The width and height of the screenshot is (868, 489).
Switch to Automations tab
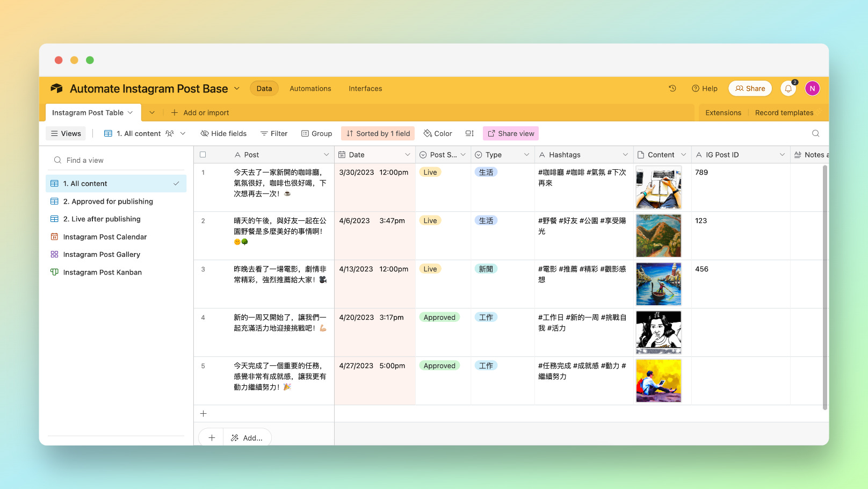(310, 89)
